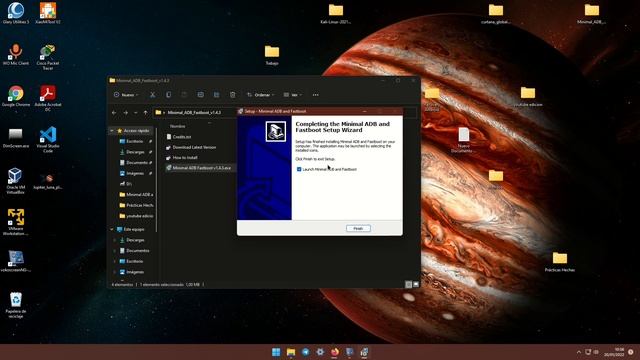
Task: Expand Documentos under Este equipo
Action: click(115, 251)
